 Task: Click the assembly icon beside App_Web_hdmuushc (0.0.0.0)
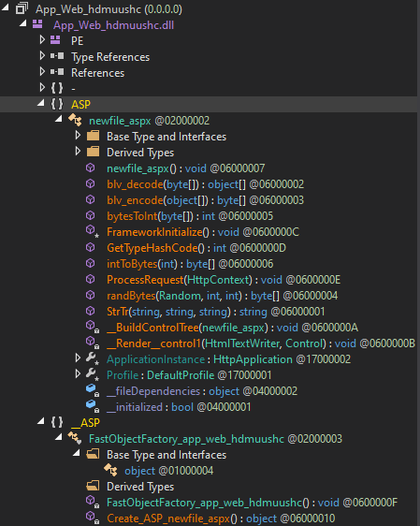pos(22,8)
